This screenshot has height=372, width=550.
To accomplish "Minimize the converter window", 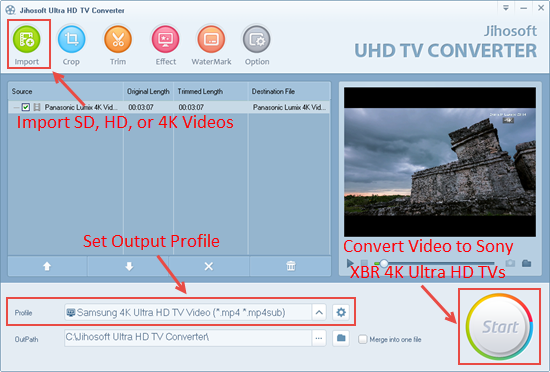I will [x=523, y=8].
